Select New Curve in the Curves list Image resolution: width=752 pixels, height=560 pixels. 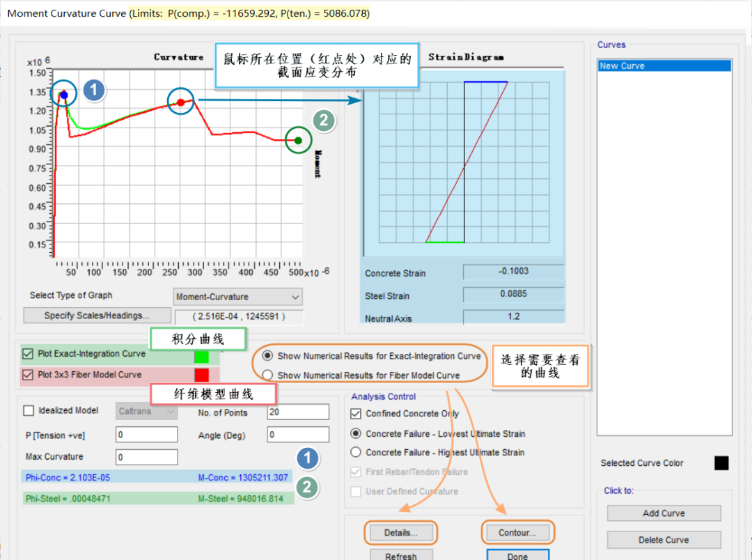[664, 66]
